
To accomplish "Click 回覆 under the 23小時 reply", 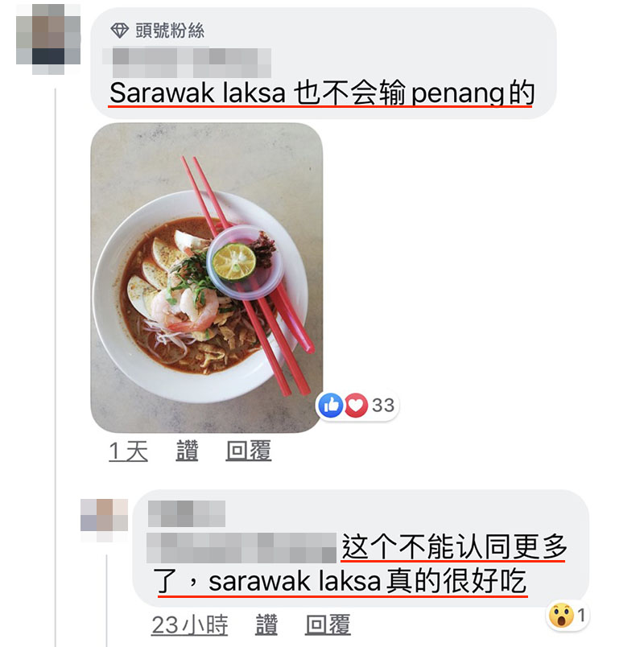I will pos(328,624).
